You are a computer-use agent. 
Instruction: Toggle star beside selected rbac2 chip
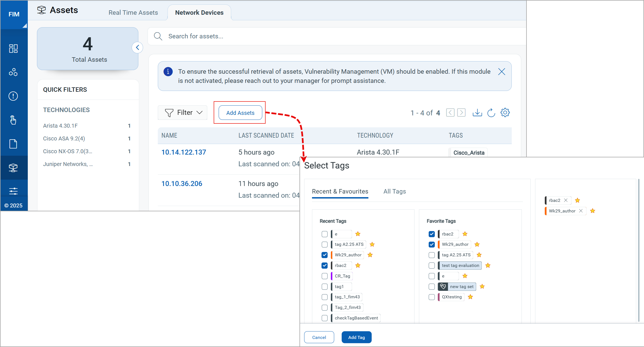coord(578,200)
